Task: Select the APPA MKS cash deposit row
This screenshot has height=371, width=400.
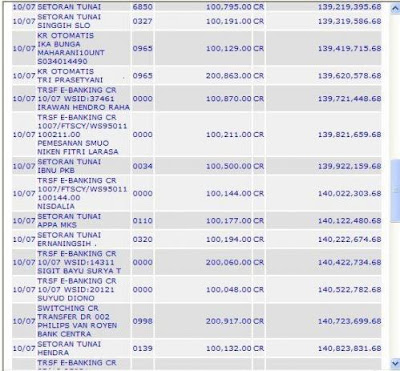Action: pos(197,221)
